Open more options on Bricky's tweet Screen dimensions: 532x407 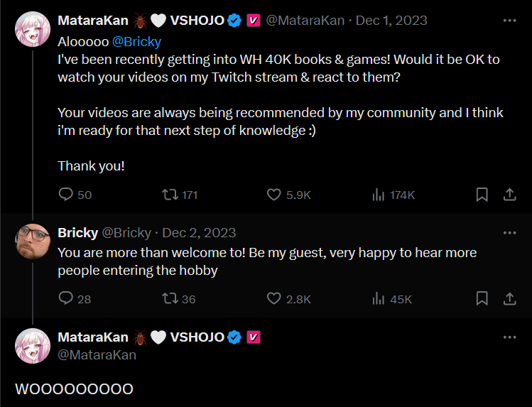coord(509,232)
